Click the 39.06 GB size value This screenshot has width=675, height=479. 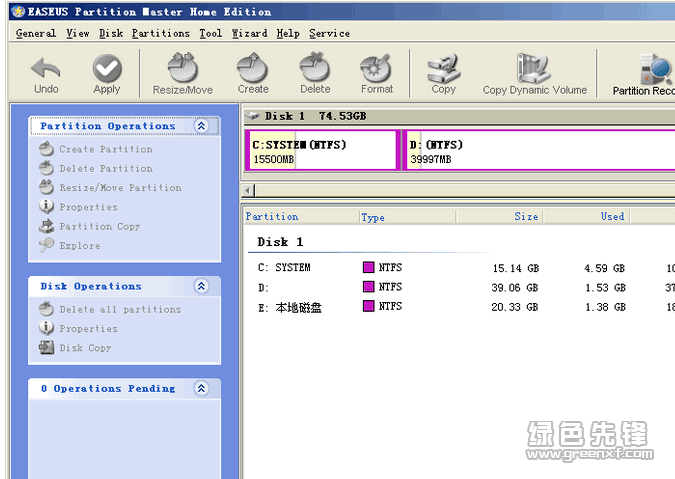click(515, 287)
